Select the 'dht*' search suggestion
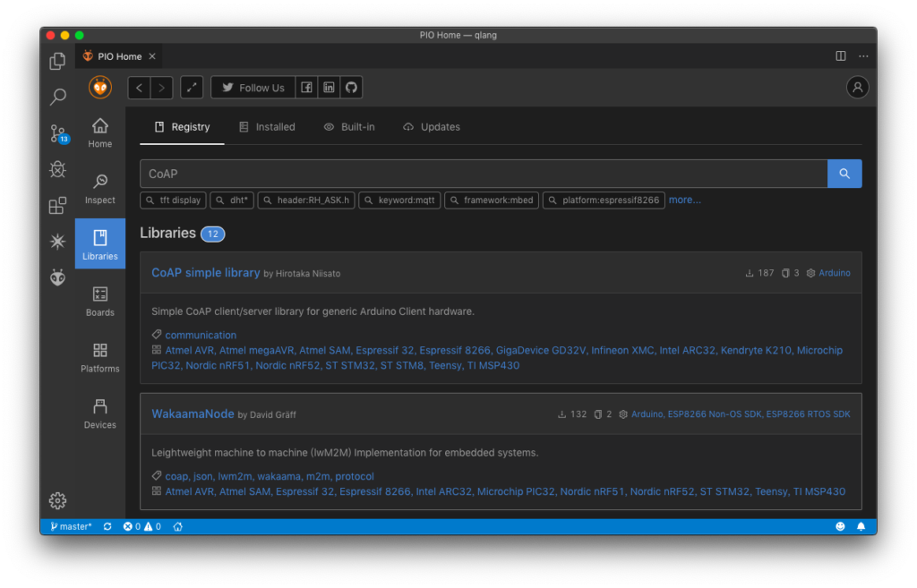 click(x=232, y=200)
